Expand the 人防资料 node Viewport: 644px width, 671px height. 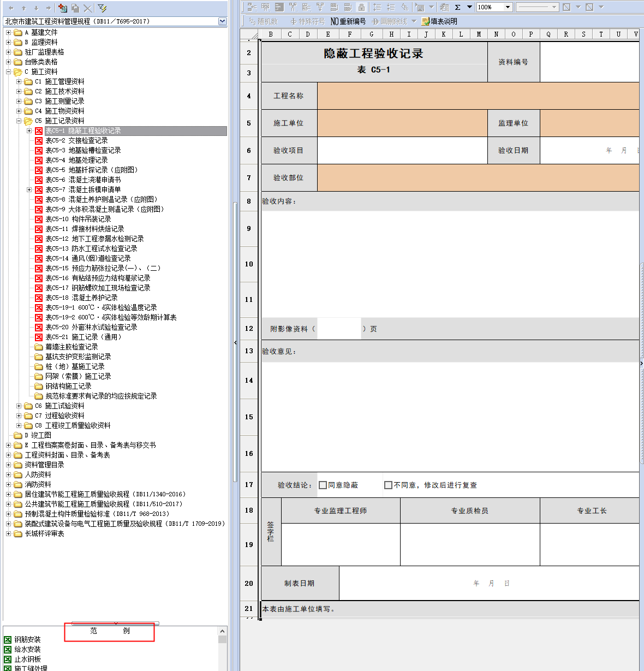[8, 475]
